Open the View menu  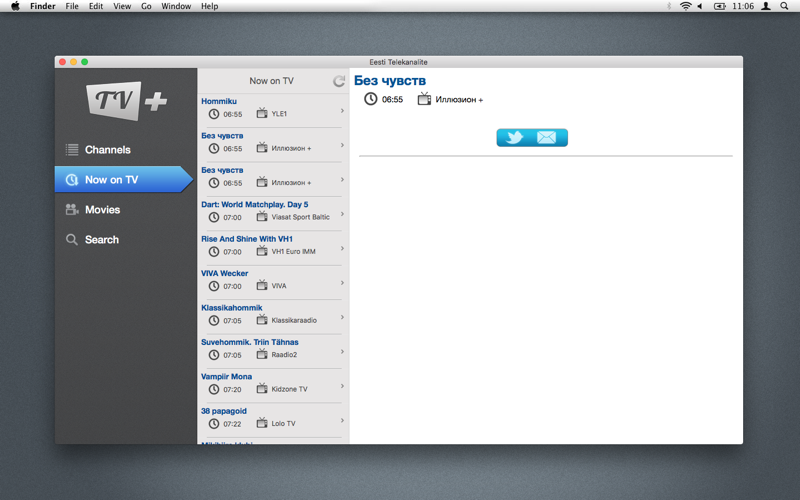[x=122, y=6]
